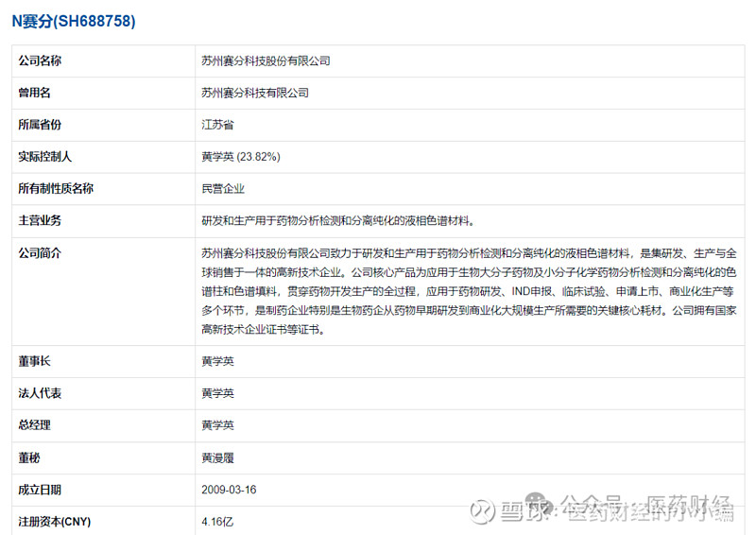Click the 所属省份 label
Image resolution: width=756 pixels, height=535 pixels.
coord(40,125)
